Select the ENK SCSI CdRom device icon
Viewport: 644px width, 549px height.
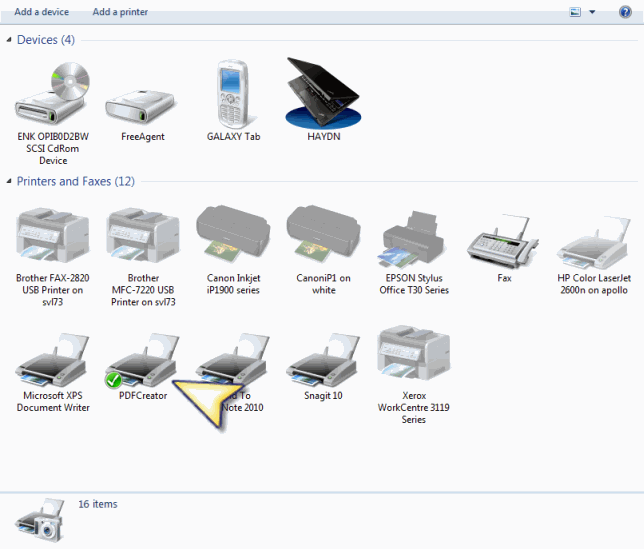pyautogui.click(x=53, y=94)
